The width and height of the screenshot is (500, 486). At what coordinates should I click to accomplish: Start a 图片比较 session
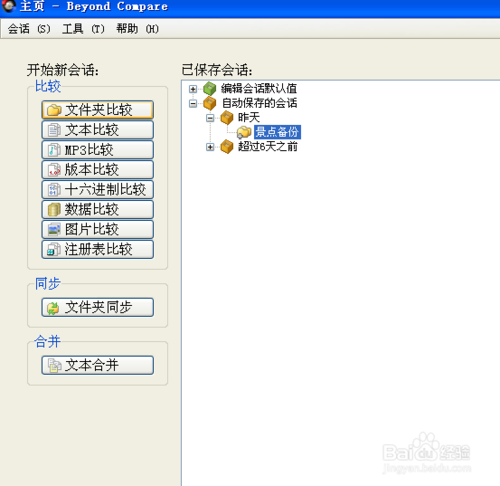98,229
